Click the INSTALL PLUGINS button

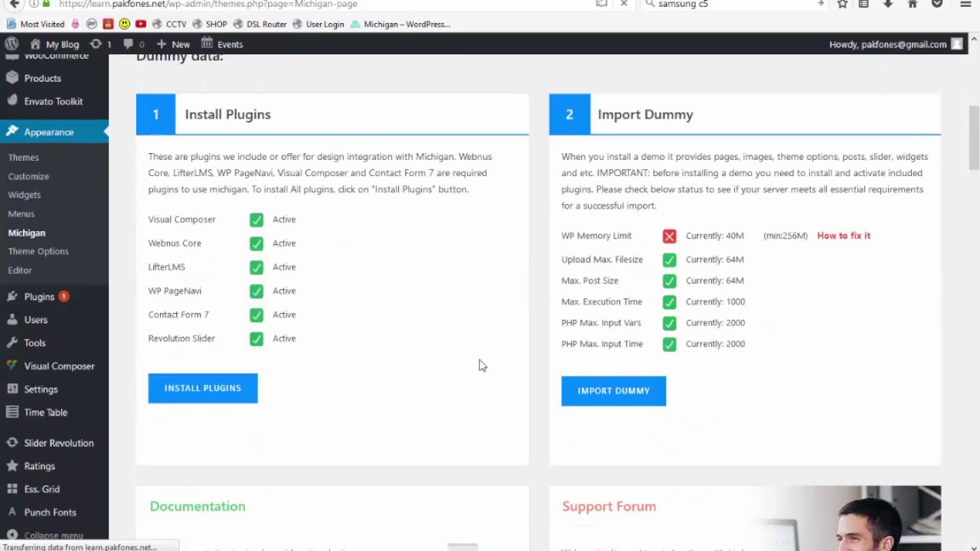pyautogui.click(x=203, y=388)
